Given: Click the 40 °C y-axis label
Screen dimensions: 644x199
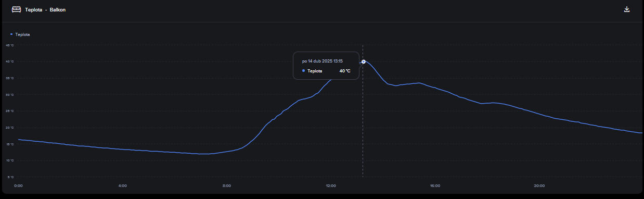Looking at the screenshot, I should [9, 61].
